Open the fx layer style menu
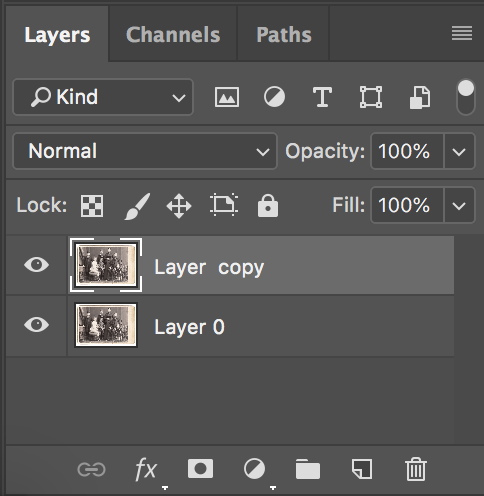 (x=146, y=469)
